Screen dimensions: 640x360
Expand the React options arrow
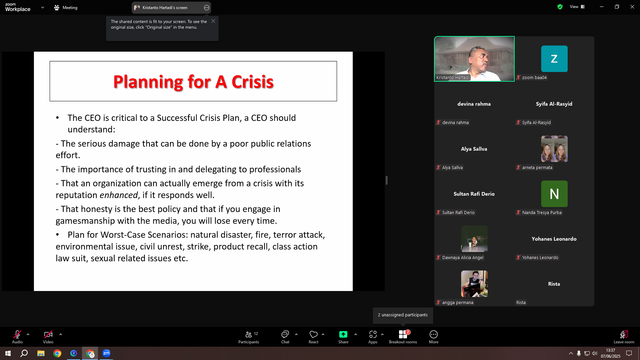[323, 334]
